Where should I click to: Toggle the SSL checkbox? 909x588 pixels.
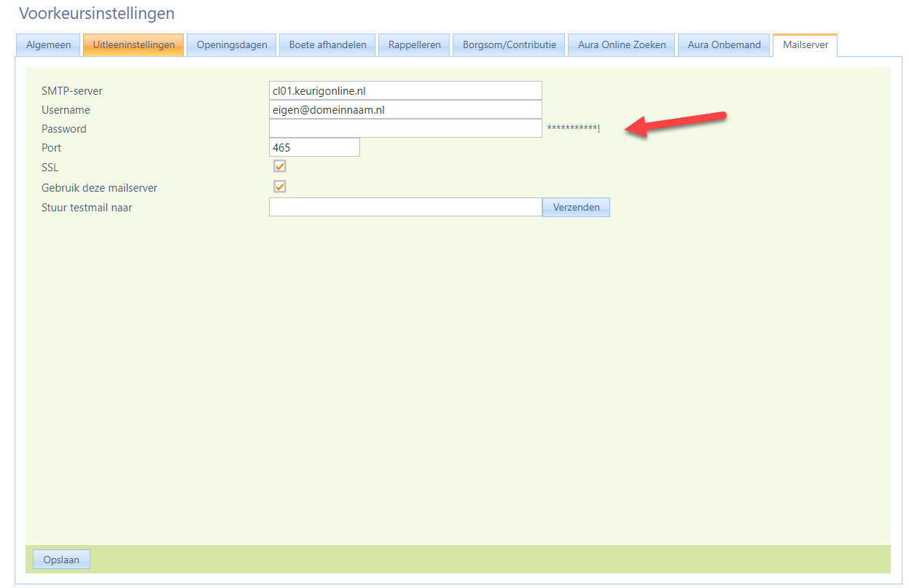coord(280,167)
